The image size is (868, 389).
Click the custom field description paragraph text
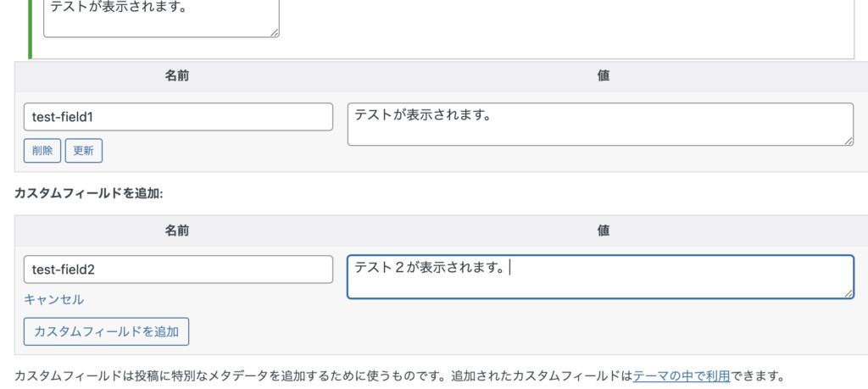(x=322, y=375)
